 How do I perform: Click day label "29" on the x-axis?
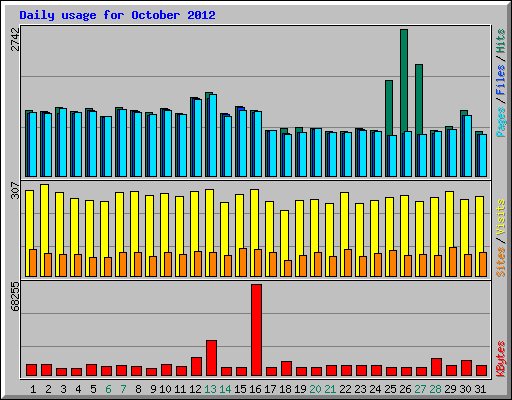click(450, 389)
